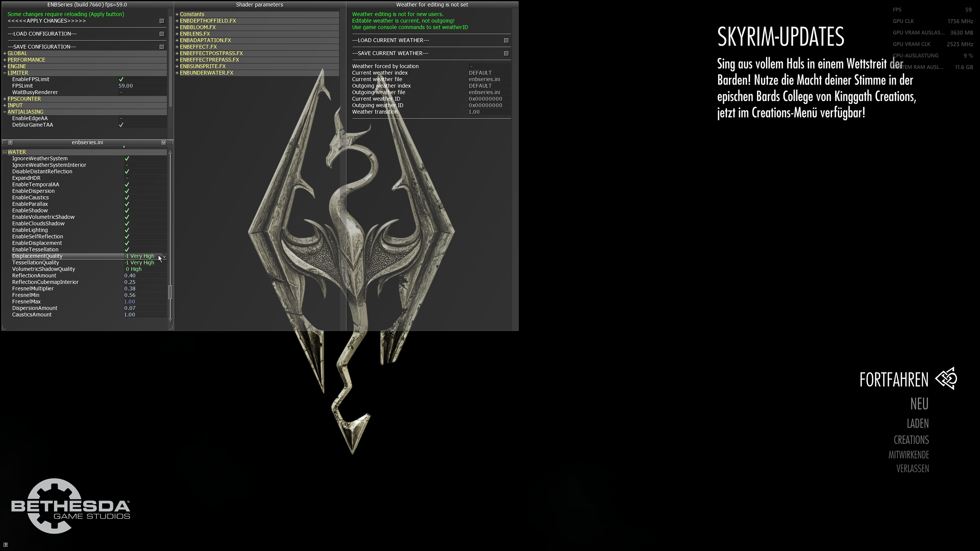
Task: Click the FPSLimit value field 59.00
Action: click(126, 86)
